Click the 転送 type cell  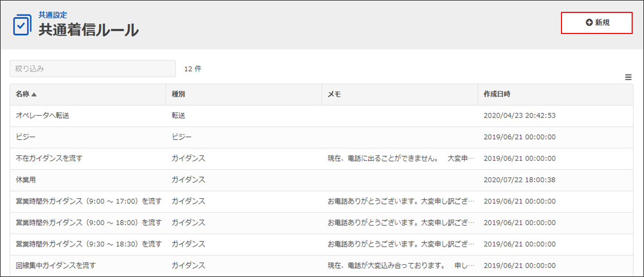click(178, 116)
